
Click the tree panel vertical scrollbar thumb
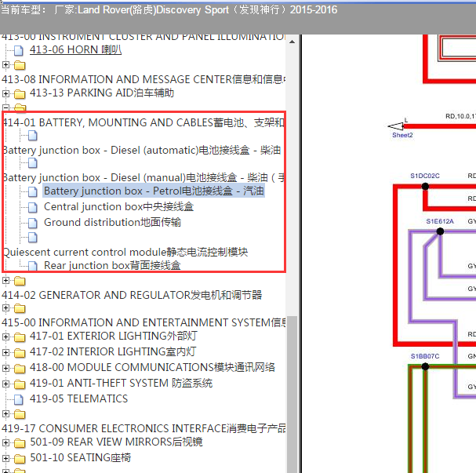(x=292, y=394)
